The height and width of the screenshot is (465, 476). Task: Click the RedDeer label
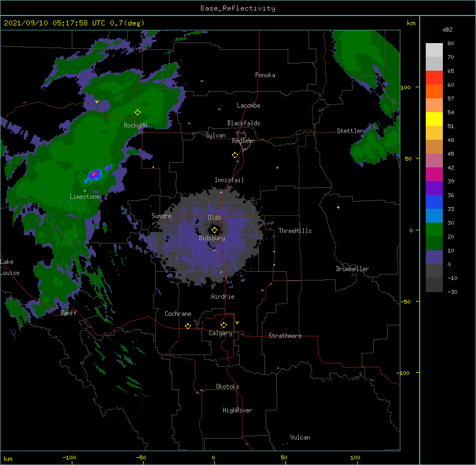(x=243, y=141)
